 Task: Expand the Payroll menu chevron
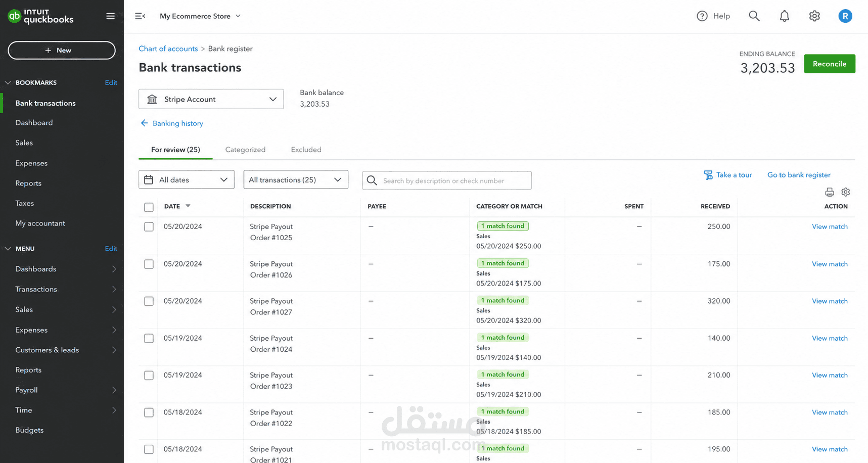[114, 390]
